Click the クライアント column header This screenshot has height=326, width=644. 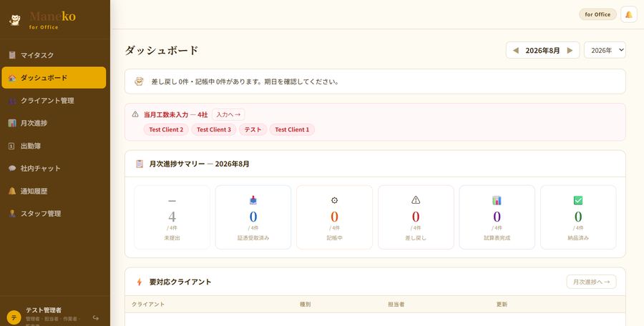pos(148,305)
